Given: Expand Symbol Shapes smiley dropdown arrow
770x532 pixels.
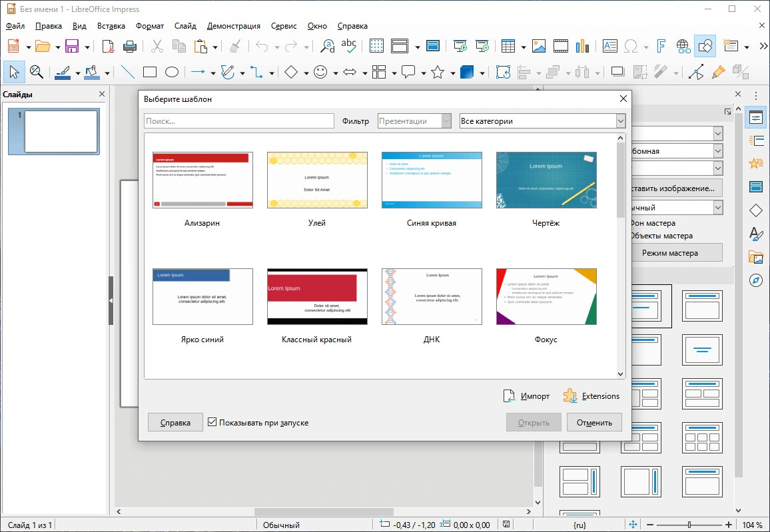Looking at the screenshot, I should (x=336, y=73).
